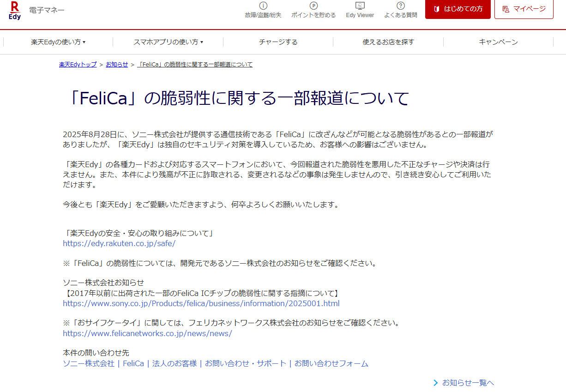Click the 法人のお客様 link
This screenshot has width=566, height=392.
(x=175, y=363)
